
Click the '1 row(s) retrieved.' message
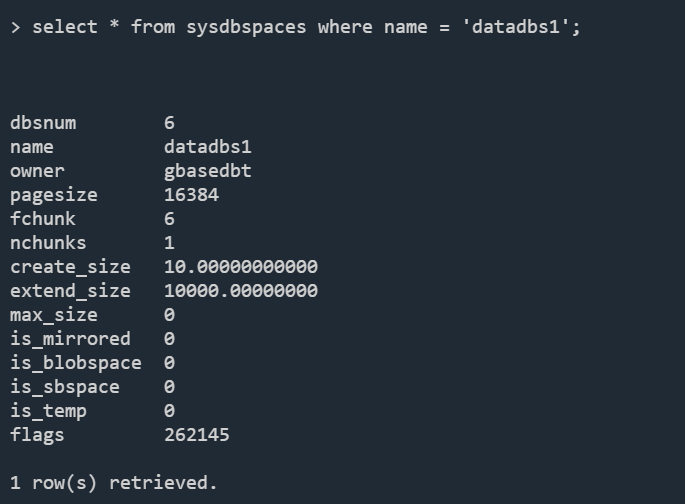point(114,483)
